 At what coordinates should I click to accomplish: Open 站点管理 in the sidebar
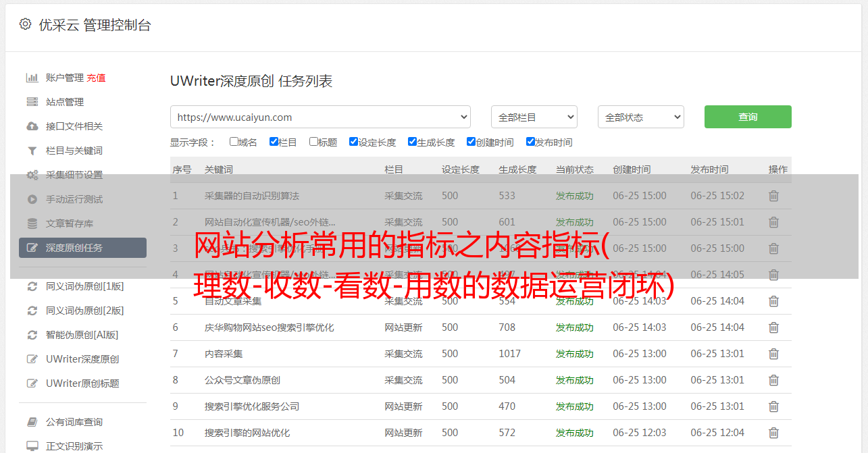(65, 102)
